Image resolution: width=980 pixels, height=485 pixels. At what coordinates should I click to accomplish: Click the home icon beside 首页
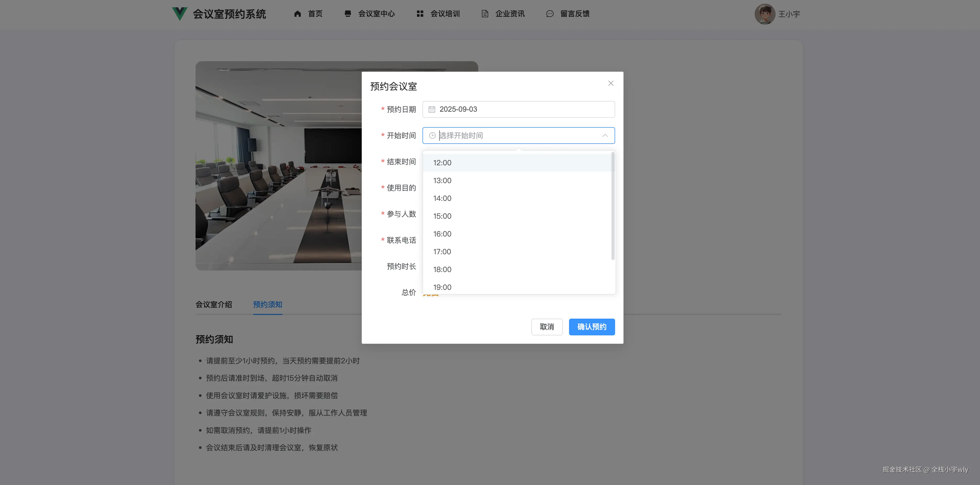click(298, 14)
